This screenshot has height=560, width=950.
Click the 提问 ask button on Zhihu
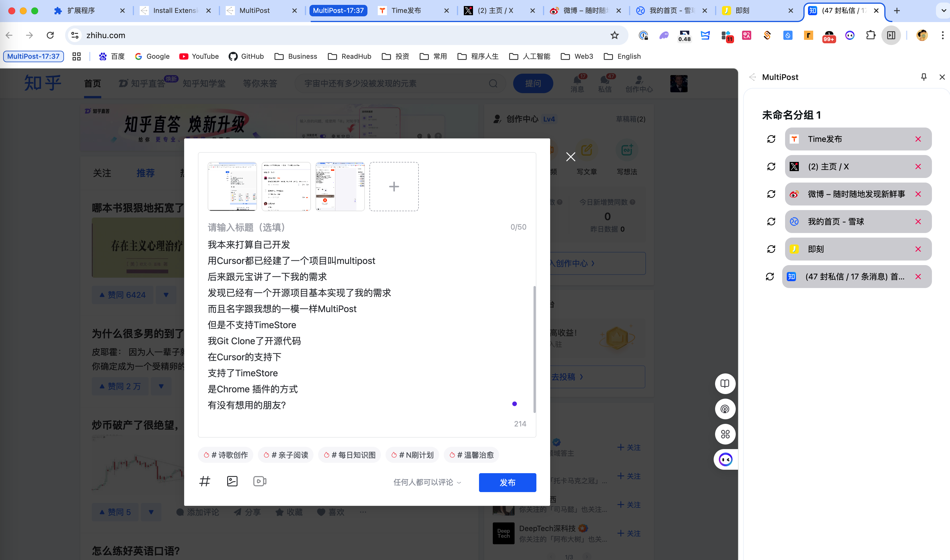coord(533,83)
